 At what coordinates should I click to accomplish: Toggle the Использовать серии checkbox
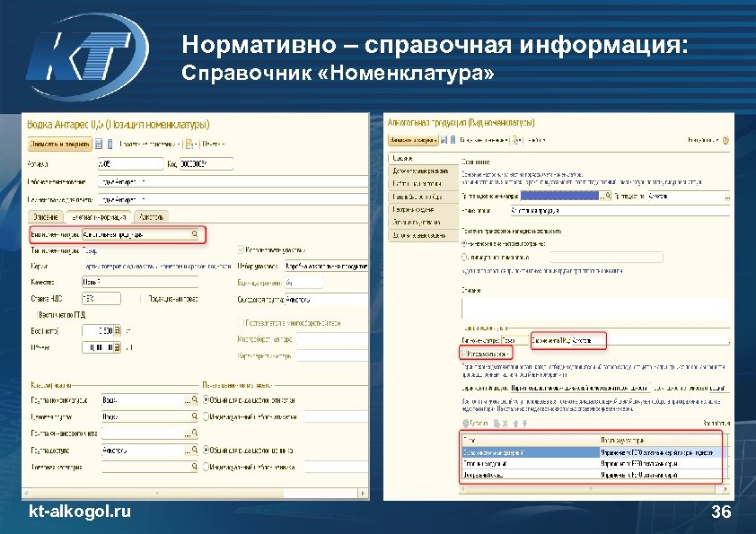click(x=464, y=354)
